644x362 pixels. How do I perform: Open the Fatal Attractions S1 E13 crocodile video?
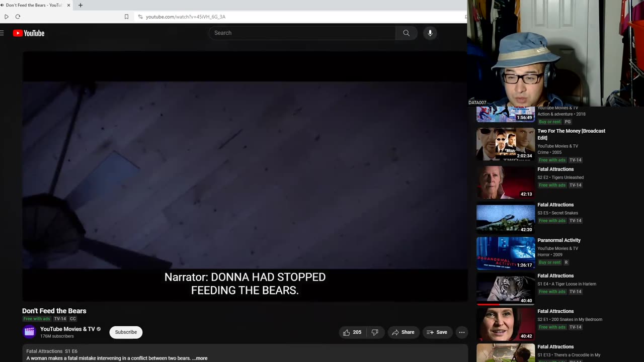(x=506, y=353)
